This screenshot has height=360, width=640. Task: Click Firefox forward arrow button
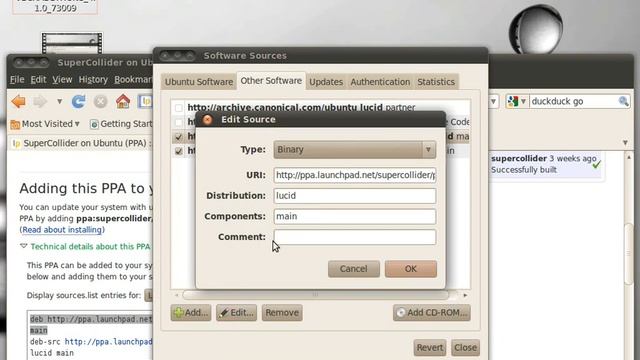pos(40,101)
